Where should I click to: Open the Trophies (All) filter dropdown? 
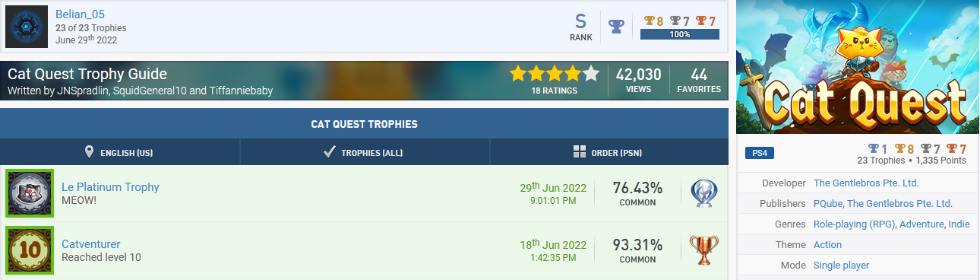[x=365, y=152]
